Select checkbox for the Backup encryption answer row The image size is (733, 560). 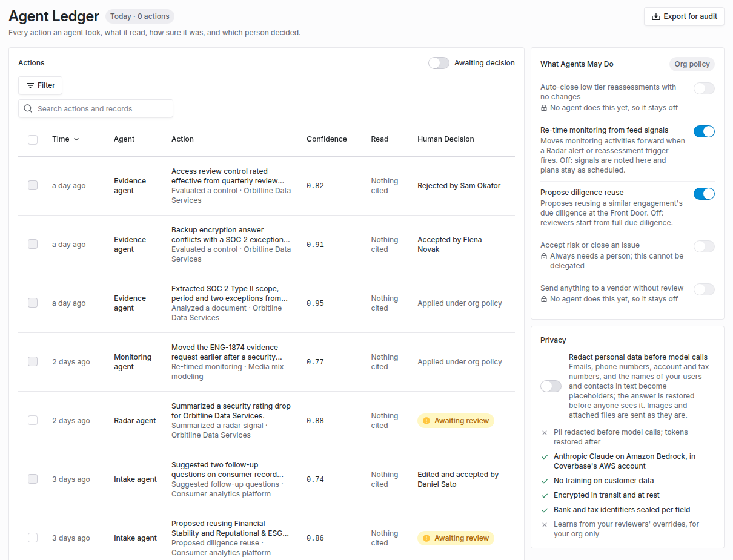pos(33,244)
